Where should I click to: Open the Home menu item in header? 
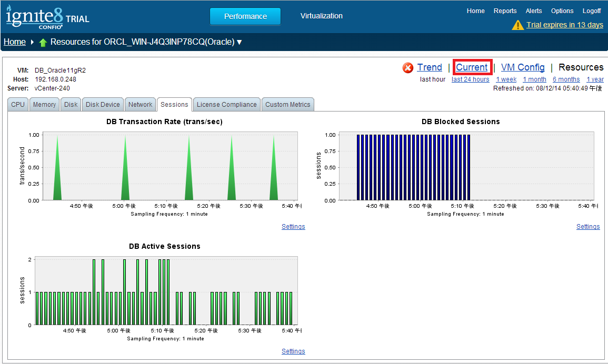point(475,11)
